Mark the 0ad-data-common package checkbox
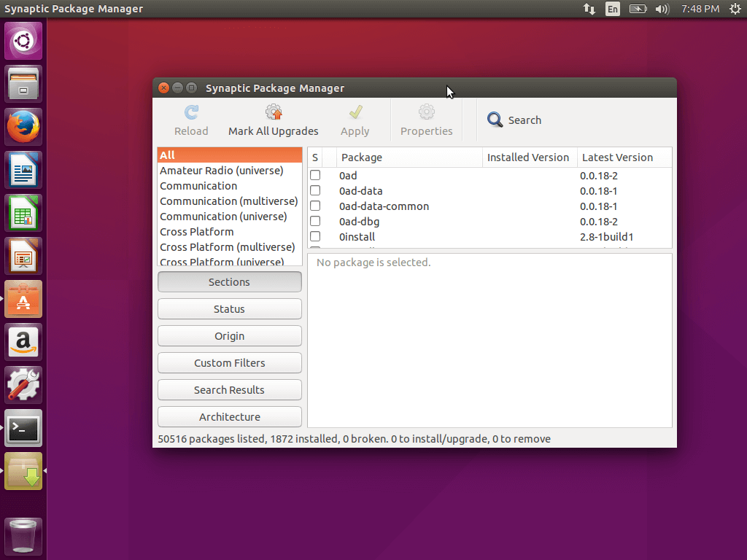 pos(315,206)
